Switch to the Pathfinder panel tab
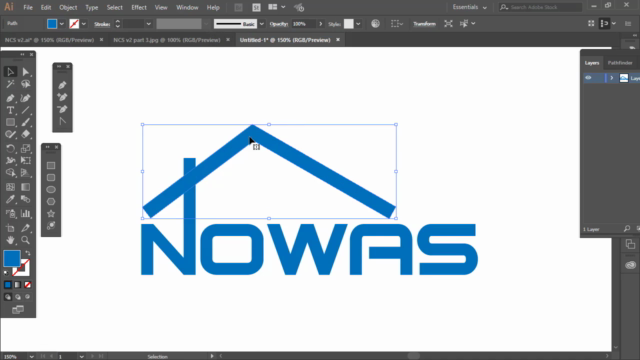This screenshot has width=640, height=360. click(x=620, y=63)
